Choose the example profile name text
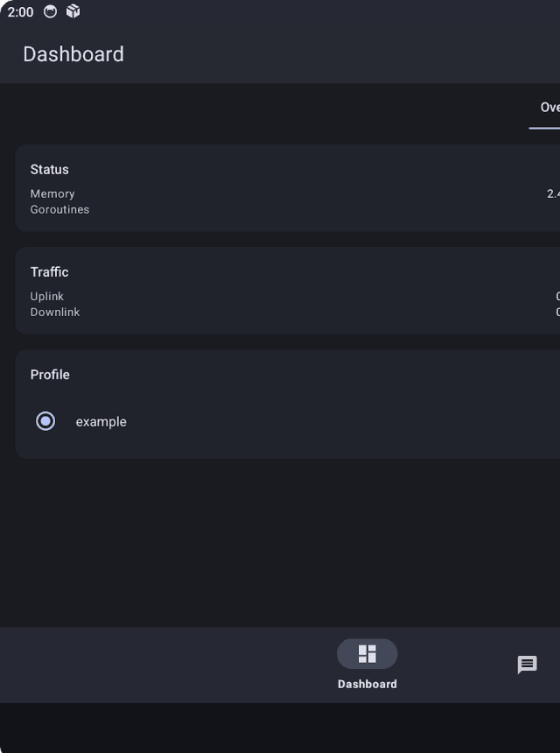The width and height of the screenshot is (560, 753). click(x=101, y=421)
